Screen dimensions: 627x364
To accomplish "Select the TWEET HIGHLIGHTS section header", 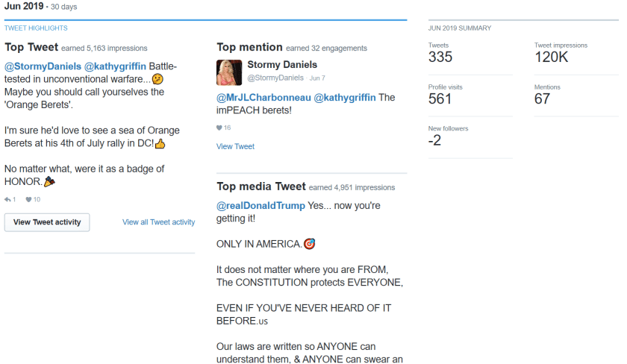I will point(36,28).
